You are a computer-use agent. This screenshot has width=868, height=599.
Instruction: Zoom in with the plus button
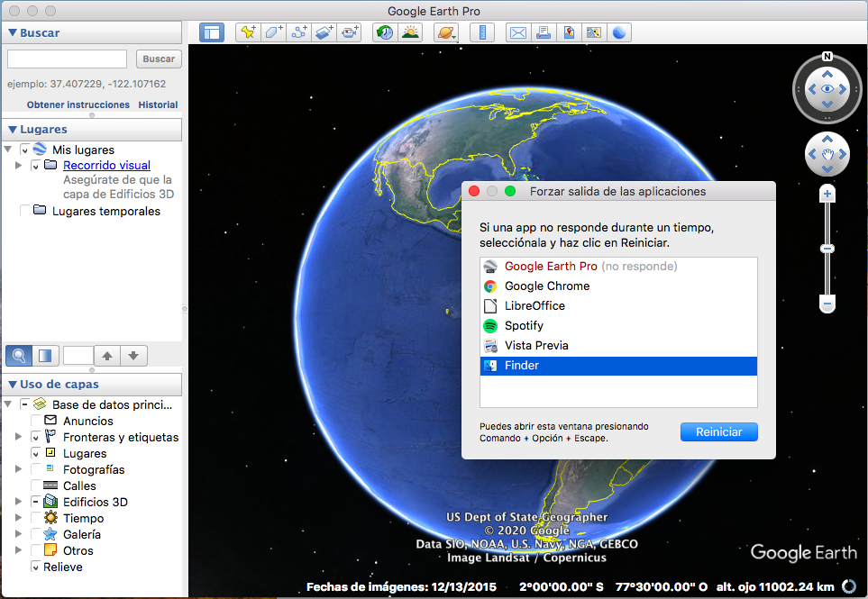(x=827, y=195)
